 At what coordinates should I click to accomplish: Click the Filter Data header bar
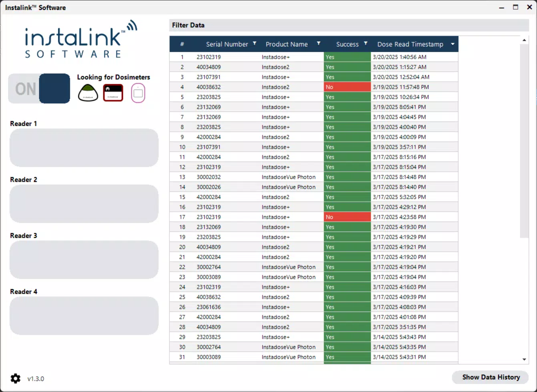pyautogui.click(x=349, y=25)
